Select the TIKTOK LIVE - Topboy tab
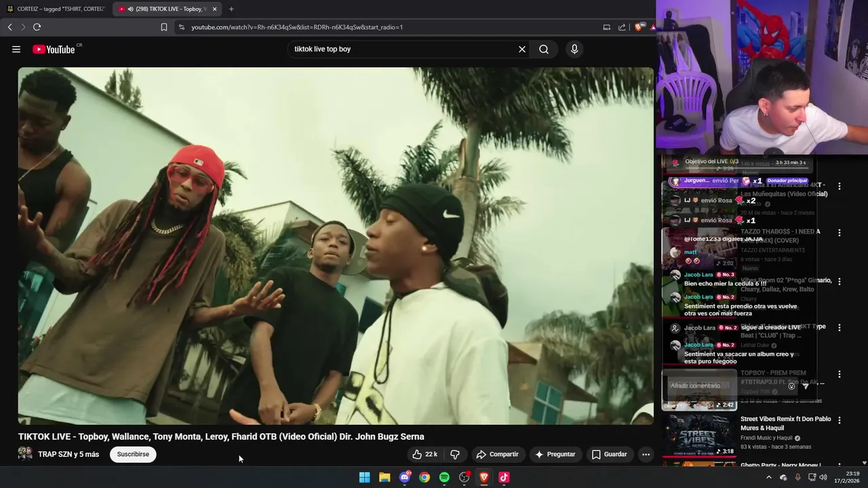Screen dimensions: 868x488 [x=167, y=9]
